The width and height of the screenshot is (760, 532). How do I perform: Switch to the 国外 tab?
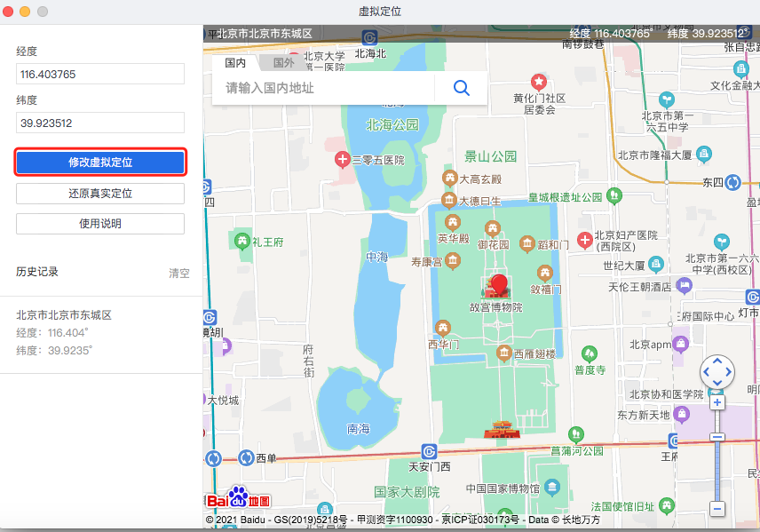pyautogui.click(x=284, y=62)
